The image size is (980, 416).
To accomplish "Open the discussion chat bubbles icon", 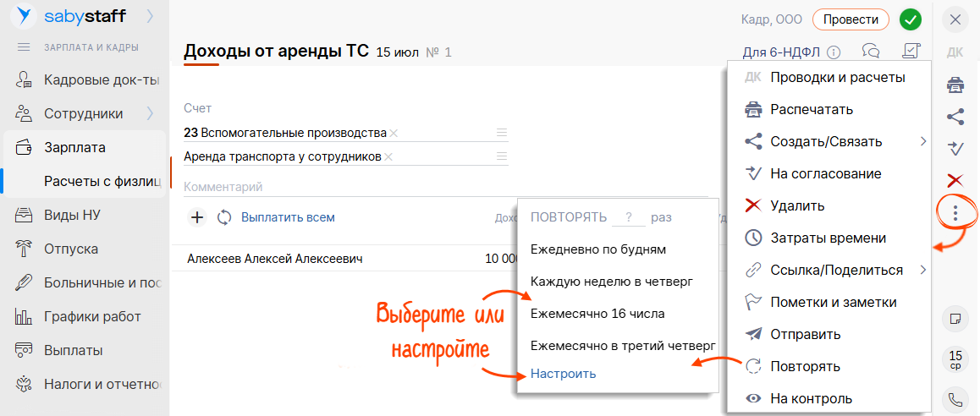I will 871,52.
